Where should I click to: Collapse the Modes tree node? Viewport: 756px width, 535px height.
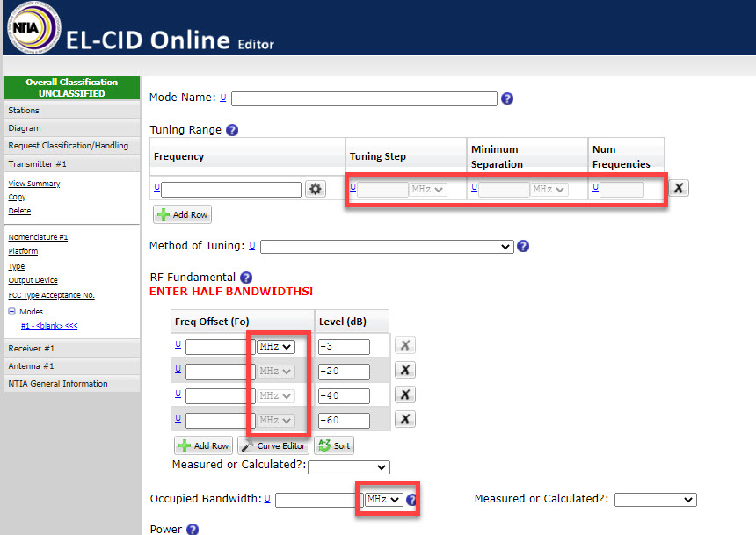pos(12,311)
